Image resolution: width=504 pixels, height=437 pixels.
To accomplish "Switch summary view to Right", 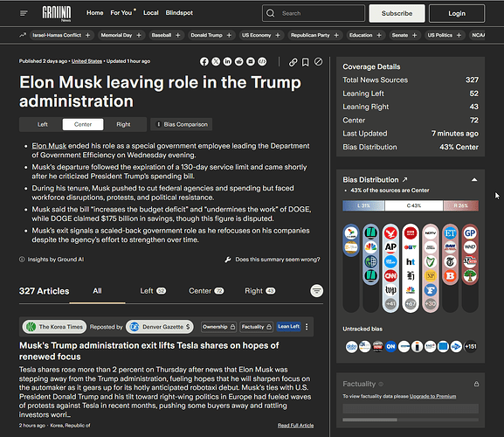I will 123,124.
